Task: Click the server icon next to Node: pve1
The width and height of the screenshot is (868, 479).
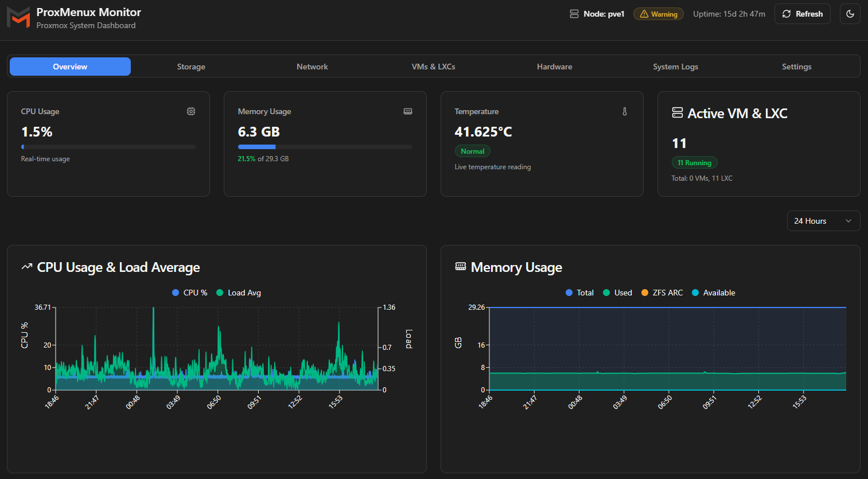Action: tap(574, 14)
